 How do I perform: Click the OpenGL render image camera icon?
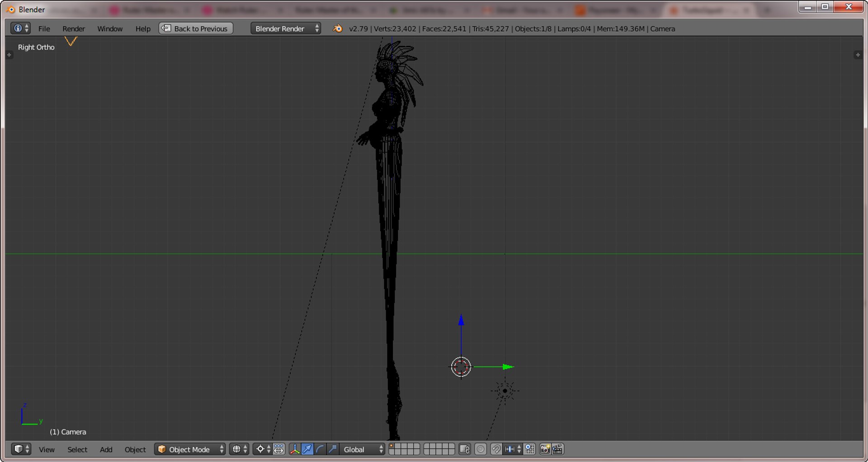pos(545,449)
